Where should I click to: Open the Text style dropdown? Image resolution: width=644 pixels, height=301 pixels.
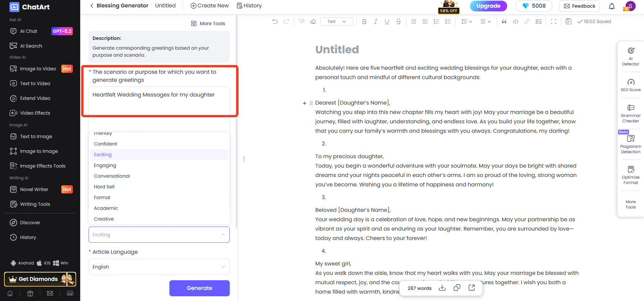tap(336, 21)
